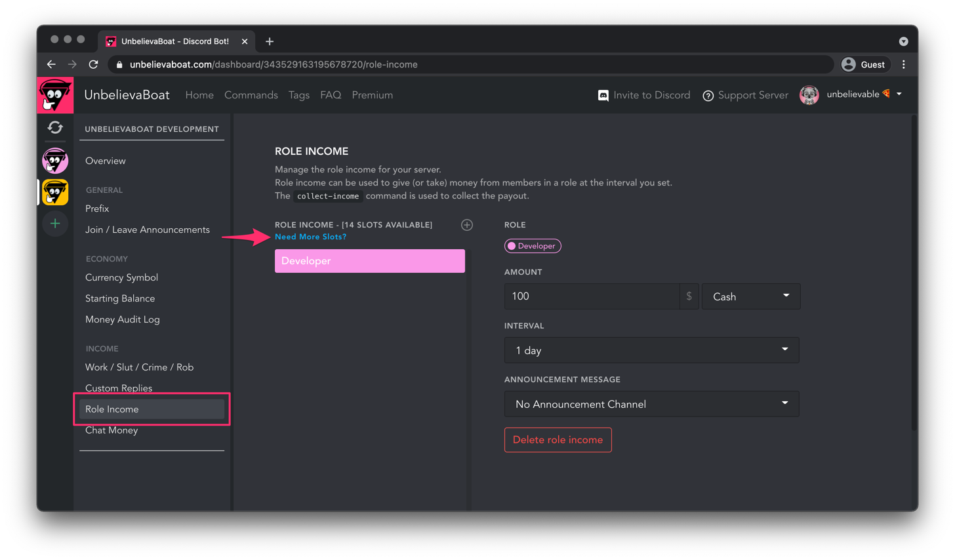This screenshot has width=955, height=560.
Task: Reload the page in browser toolbar
Action: click(93, 64)
